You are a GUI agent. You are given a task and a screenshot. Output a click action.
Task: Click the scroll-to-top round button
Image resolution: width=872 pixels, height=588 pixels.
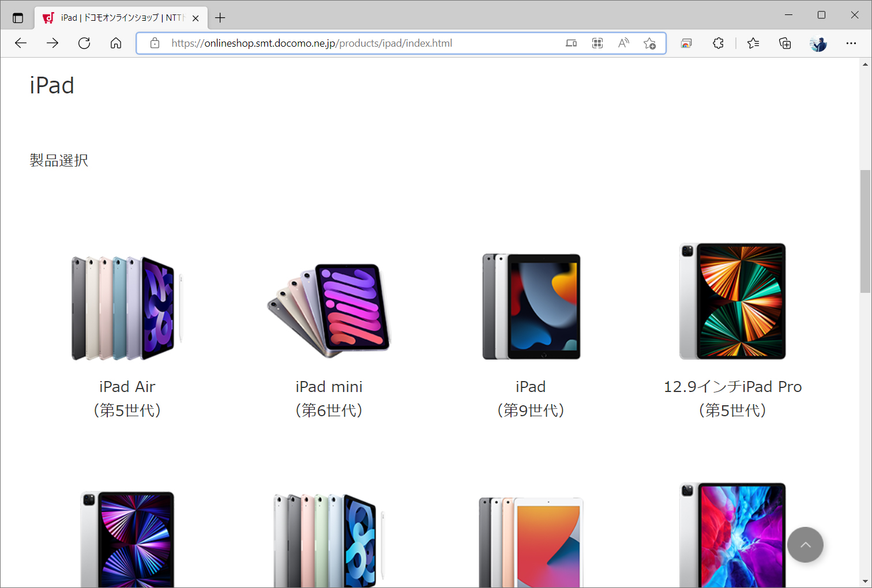[805, 545]
